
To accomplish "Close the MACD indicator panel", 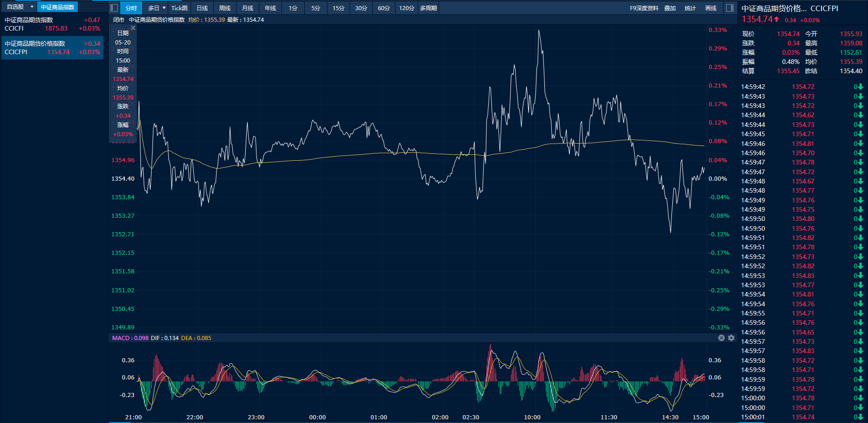I will pos(721,338).
